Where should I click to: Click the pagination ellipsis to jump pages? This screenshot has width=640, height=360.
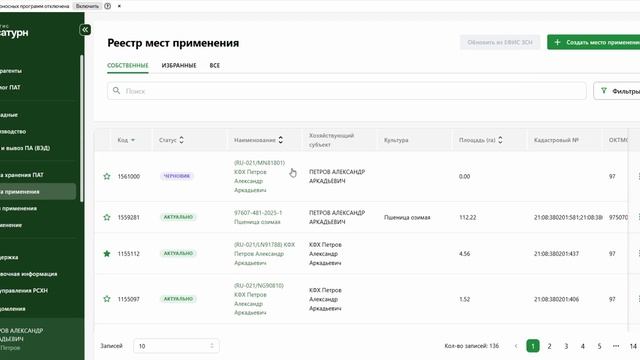point(616,346)
